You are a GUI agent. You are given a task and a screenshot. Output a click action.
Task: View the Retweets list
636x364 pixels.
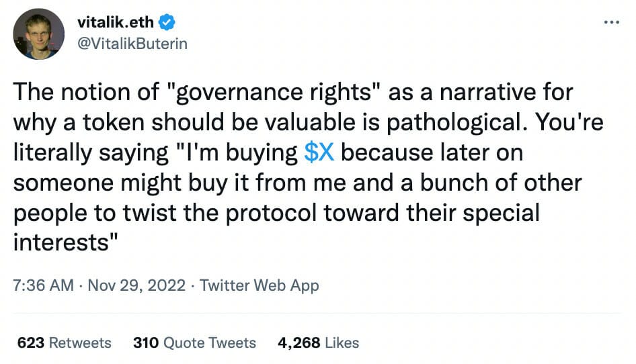point(81,343)
